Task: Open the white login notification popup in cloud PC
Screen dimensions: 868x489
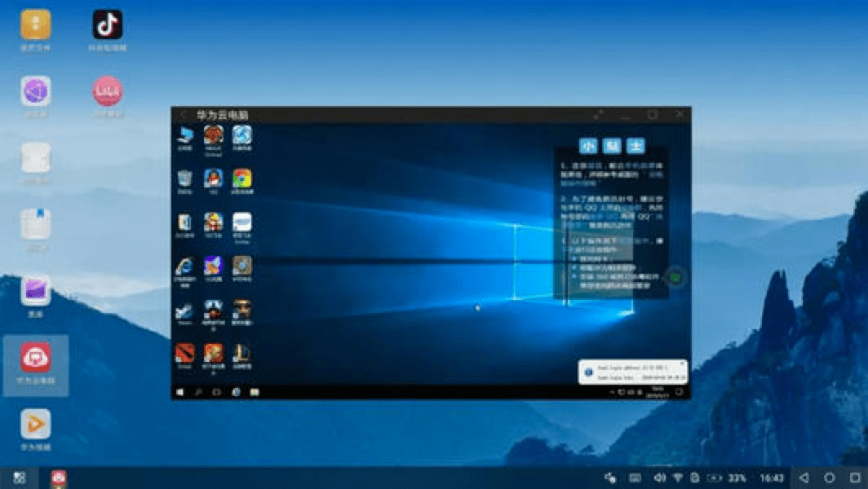Action: tap(633, 372)
